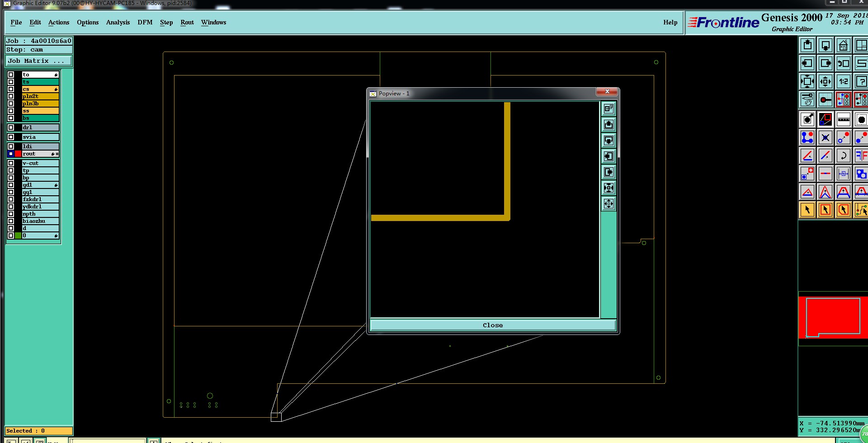Click pan up icon in Popview window
Viewport: 868px width, 443px height.
[609, 124]
